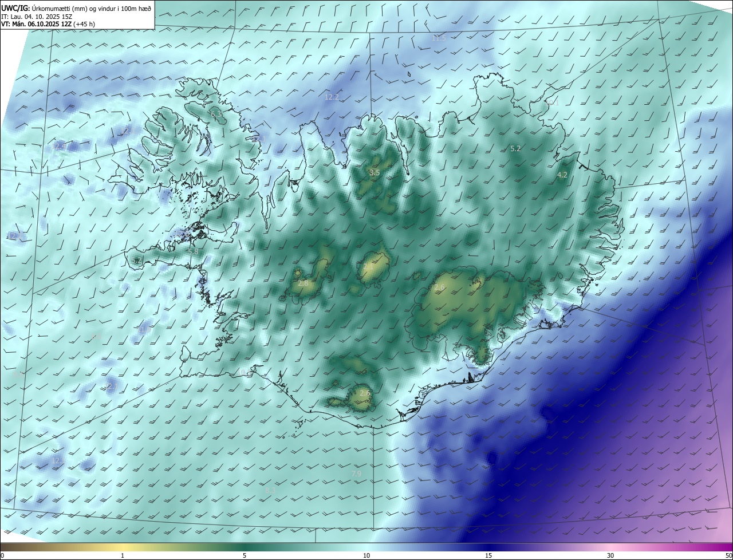This screenshot has width=733, height=560.
Task: Click the 7.9 value south of Iceland
Action: (356, 474)
